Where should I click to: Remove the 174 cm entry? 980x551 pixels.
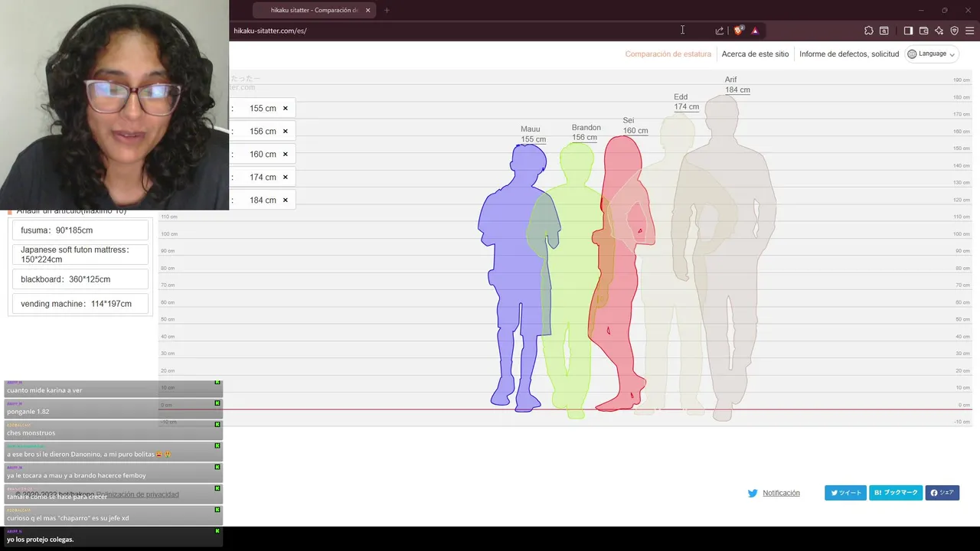tap(286, 177)
